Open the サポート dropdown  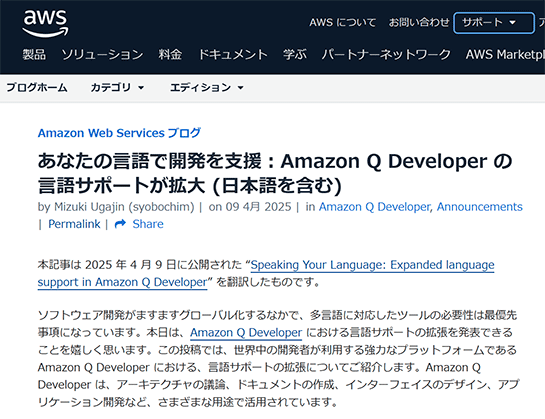point(494,23)
